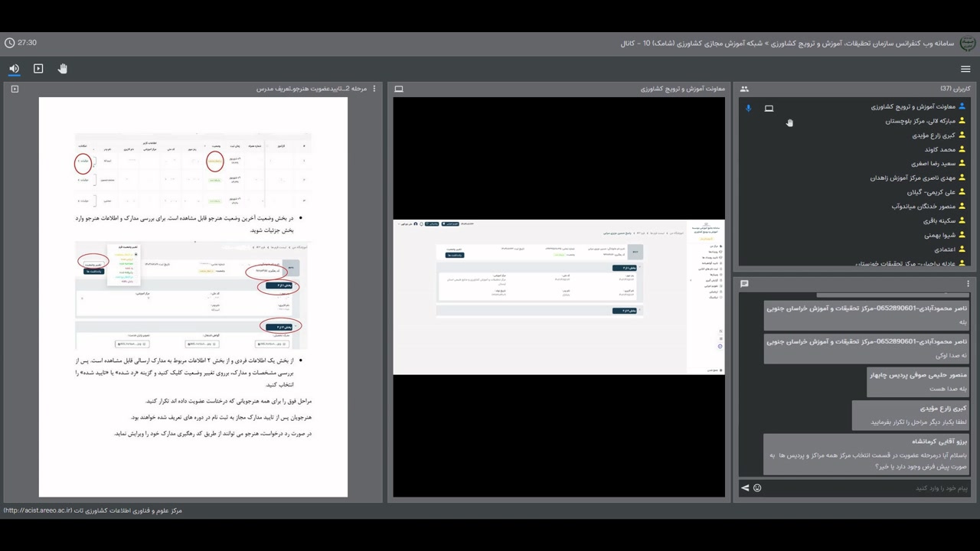Focus the chat message input field
980x551 pixels.
click(866, 487)
